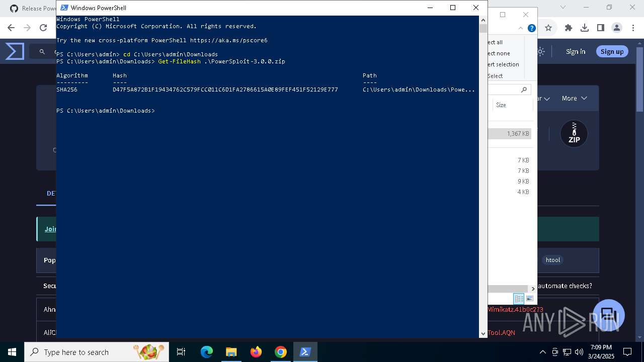Click PowerShell scrollbar down arrow

coord(483,333)
